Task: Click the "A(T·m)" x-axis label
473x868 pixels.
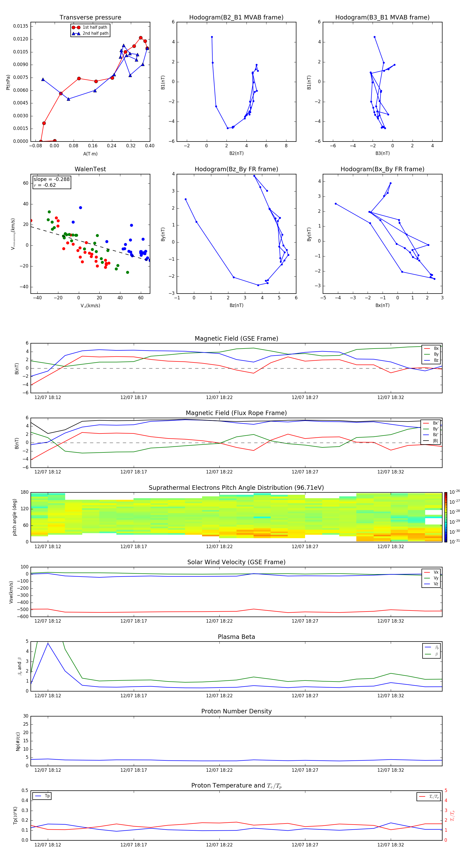Action: (90, 154)
